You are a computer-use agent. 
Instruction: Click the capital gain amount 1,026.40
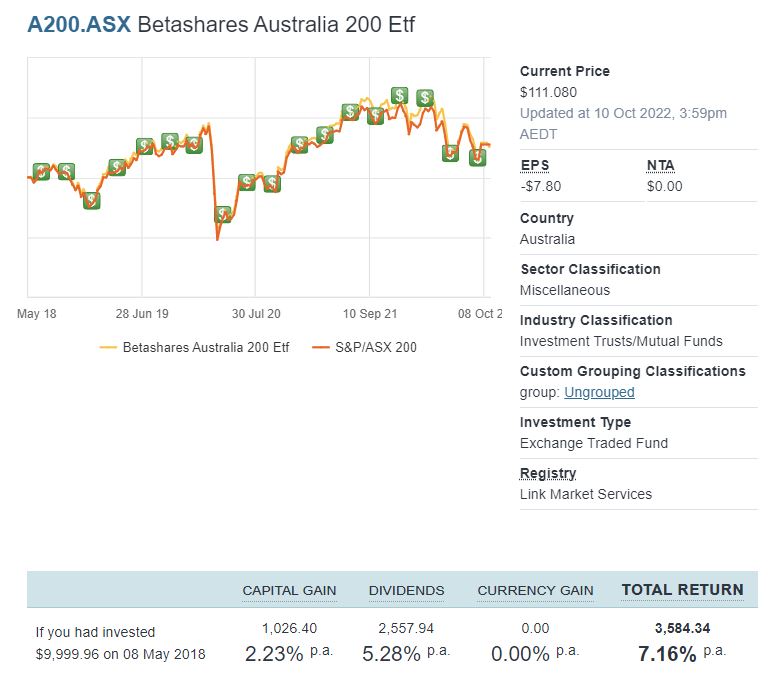click(289, 628)
